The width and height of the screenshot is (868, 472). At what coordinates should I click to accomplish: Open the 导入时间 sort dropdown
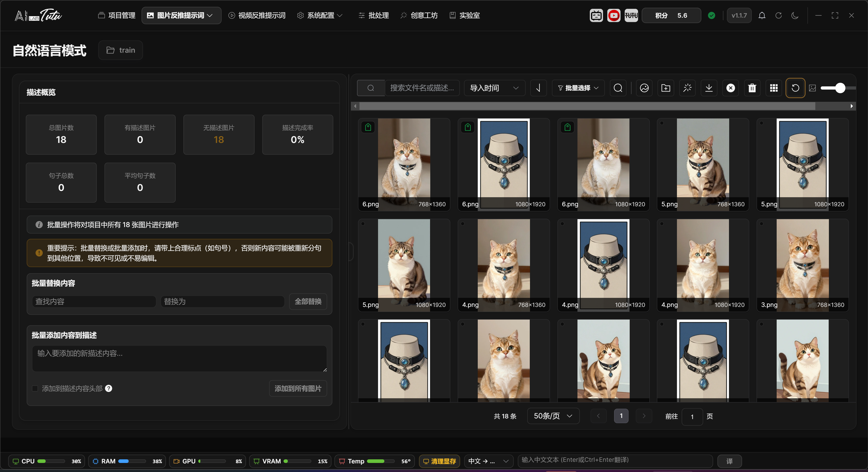click(494, 88)
